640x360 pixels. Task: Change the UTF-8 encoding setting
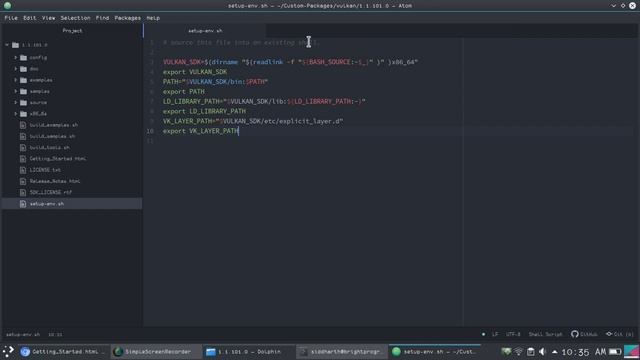(x=513, y=334)
